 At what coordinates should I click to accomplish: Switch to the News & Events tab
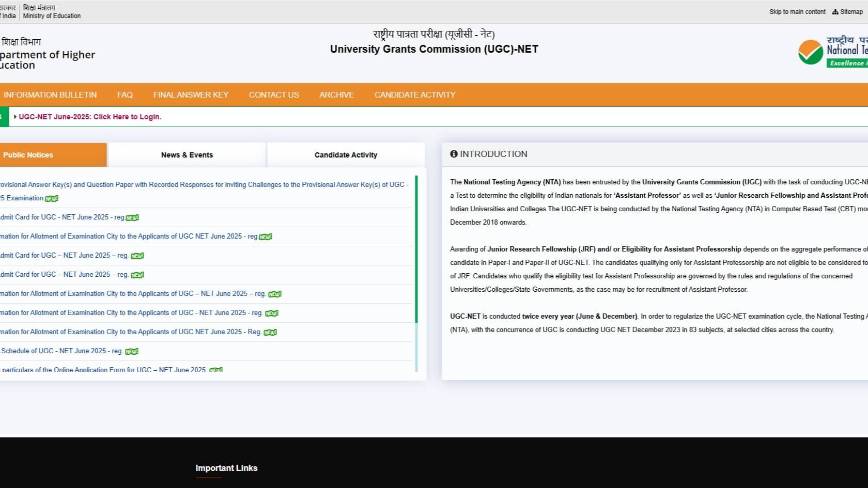[187, 155]
